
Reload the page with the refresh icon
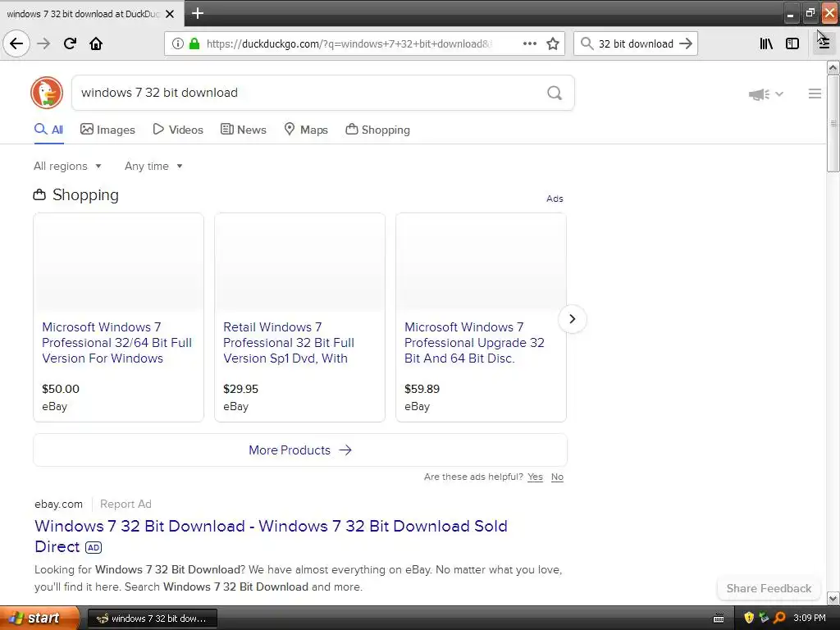pyautogui.click(x=70, y=43)
